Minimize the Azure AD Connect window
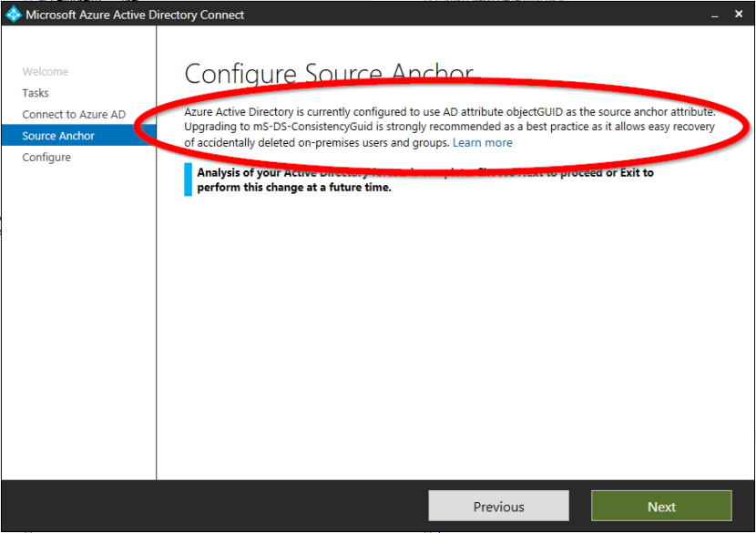This screenshot has height=533, width=756. pyautogui.click(x=718, y=15)
